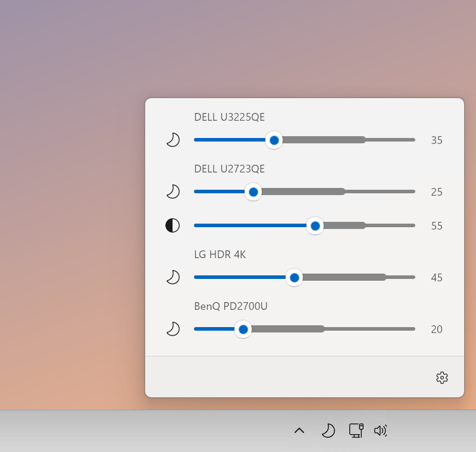This screenshot has width=476, height=452.
Task: Click the contrast half-circle icon for DELL U2723QE
Action: pos(173,225)
